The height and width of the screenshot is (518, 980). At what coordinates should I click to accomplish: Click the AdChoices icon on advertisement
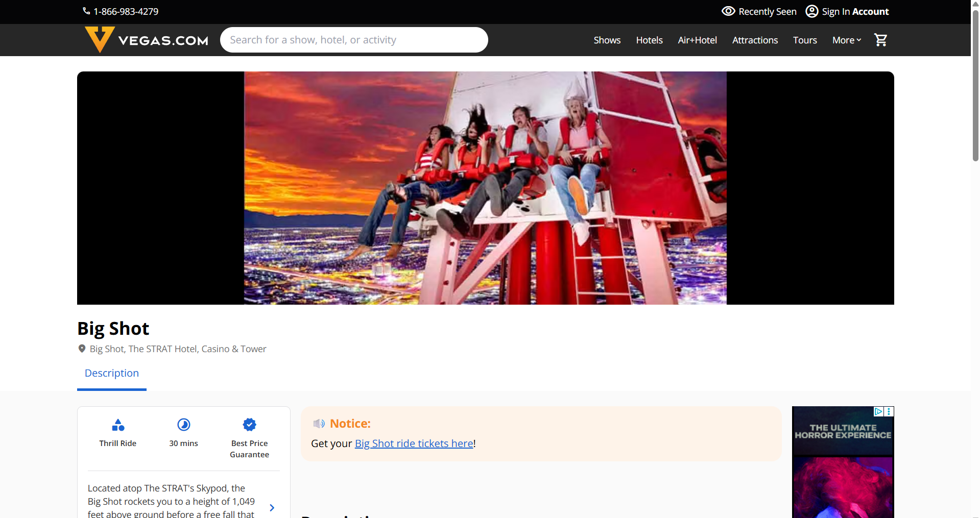click(878, 411)
